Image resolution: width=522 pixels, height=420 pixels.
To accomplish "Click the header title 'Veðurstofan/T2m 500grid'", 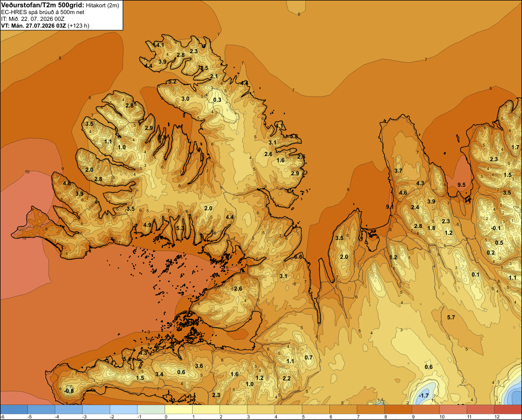I will pos(43,5).
